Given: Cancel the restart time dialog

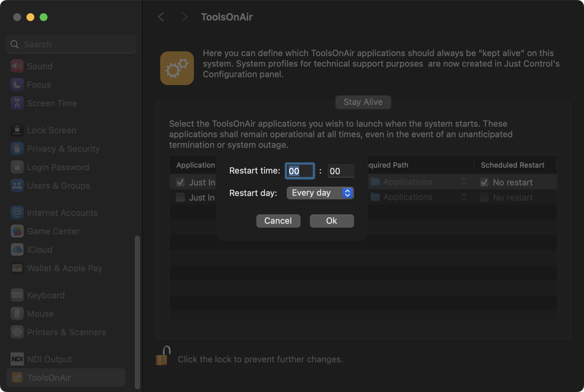Looking at the screenshot, I should point(278,221).
